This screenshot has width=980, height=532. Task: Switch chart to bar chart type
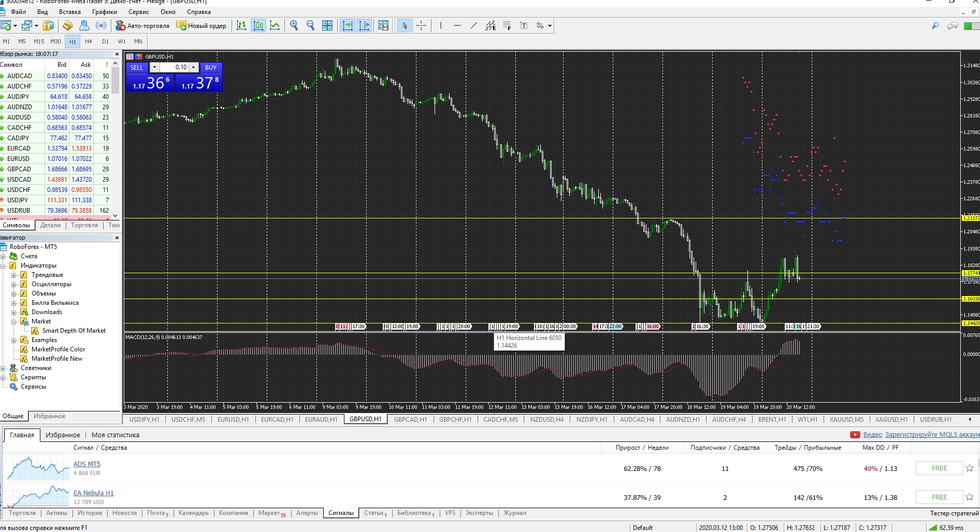click(241, 25)
